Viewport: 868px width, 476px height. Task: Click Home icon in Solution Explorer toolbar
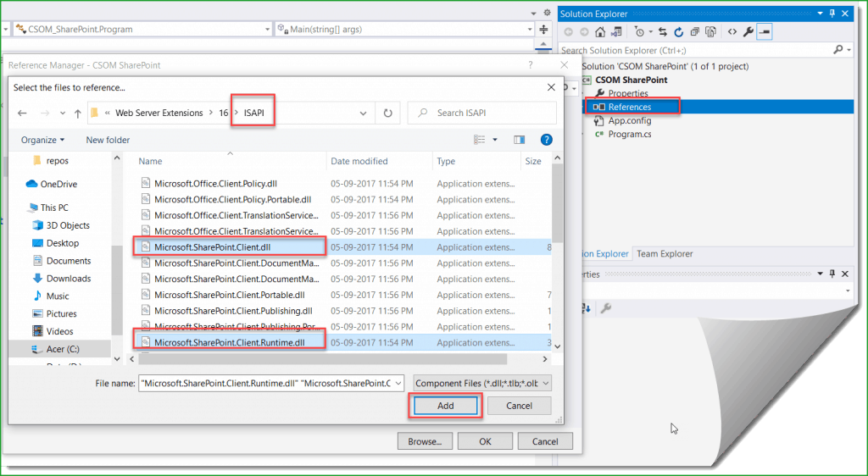tap(599, 32)
